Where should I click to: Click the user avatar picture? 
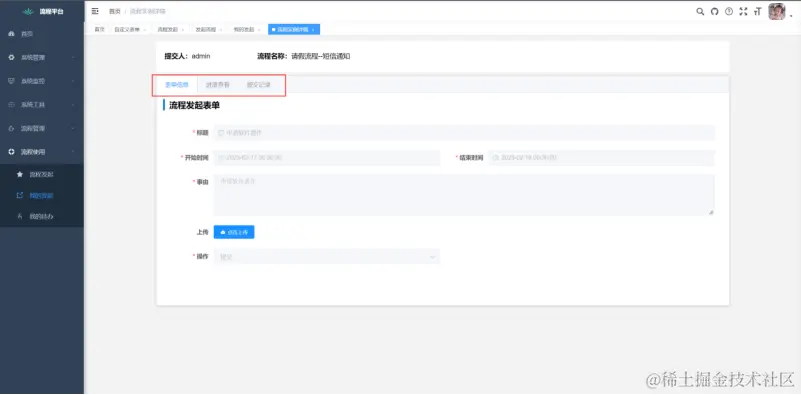coord(776,11)
